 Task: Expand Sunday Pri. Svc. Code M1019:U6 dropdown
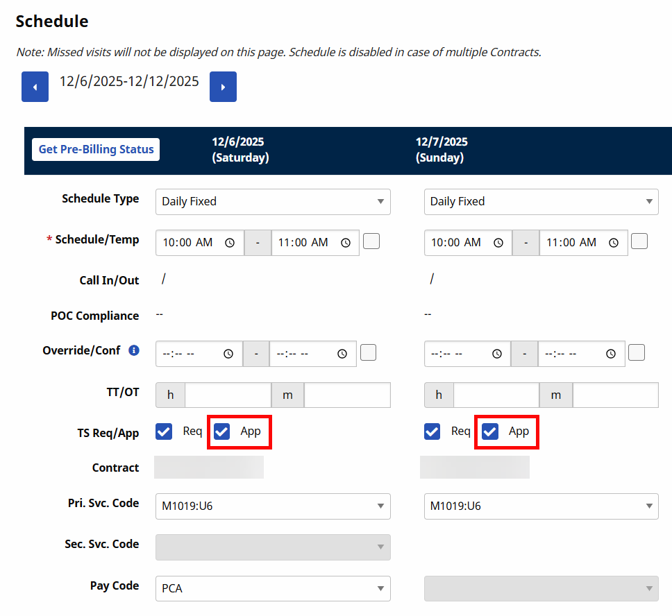click(x=541, y=506)
